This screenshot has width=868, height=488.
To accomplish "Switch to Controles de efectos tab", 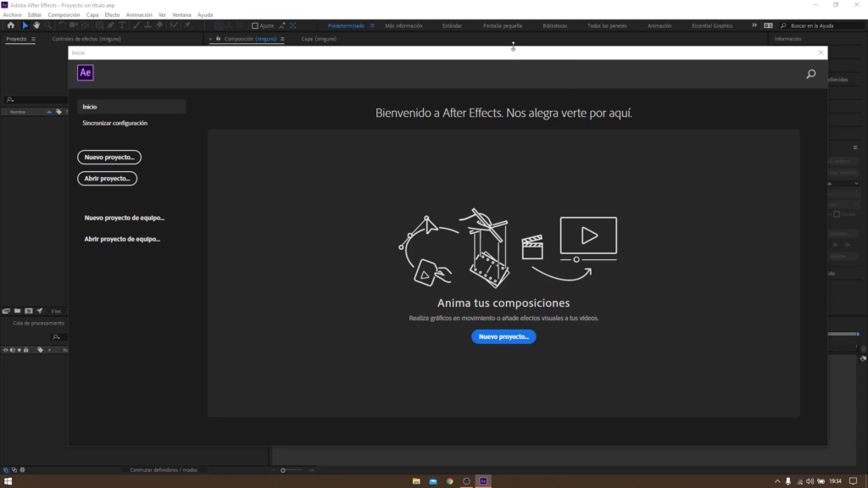I will [x=86, y=39].
